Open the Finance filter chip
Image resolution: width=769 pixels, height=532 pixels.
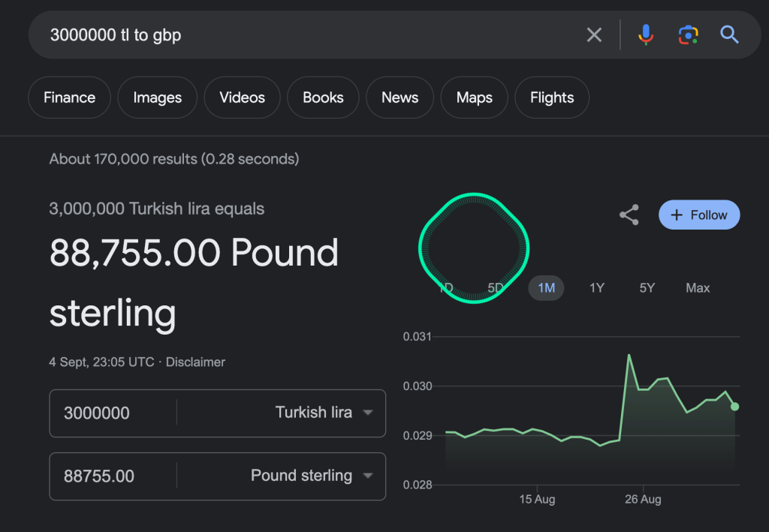[x=69, y=98]
